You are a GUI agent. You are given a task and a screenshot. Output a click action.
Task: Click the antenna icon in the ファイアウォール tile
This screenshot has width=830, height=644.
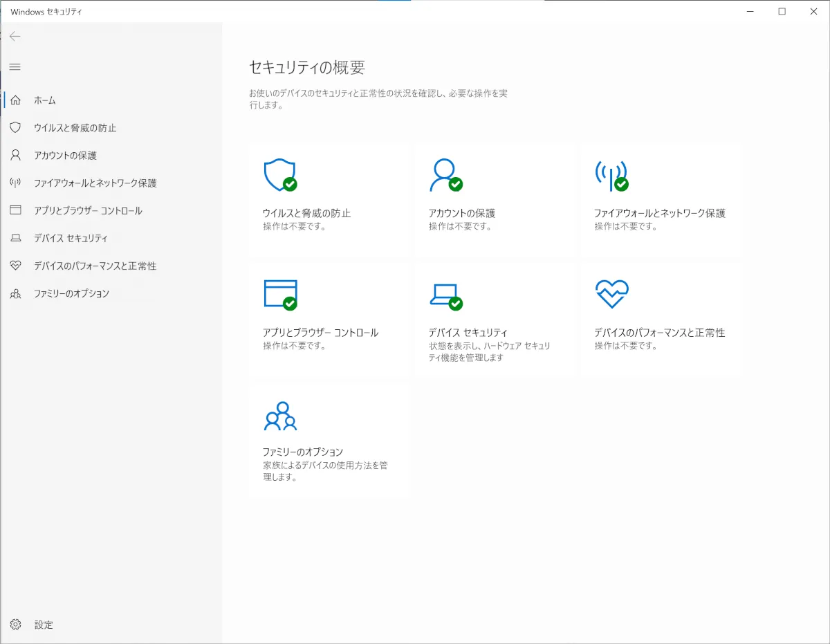pyautogui.click(x=610, y=175)
